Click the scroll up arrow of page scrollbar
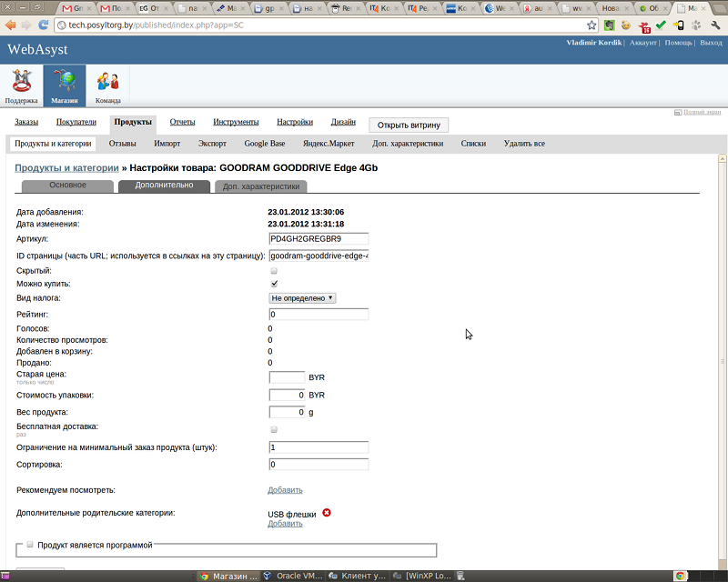 click(x=722, y=159)
